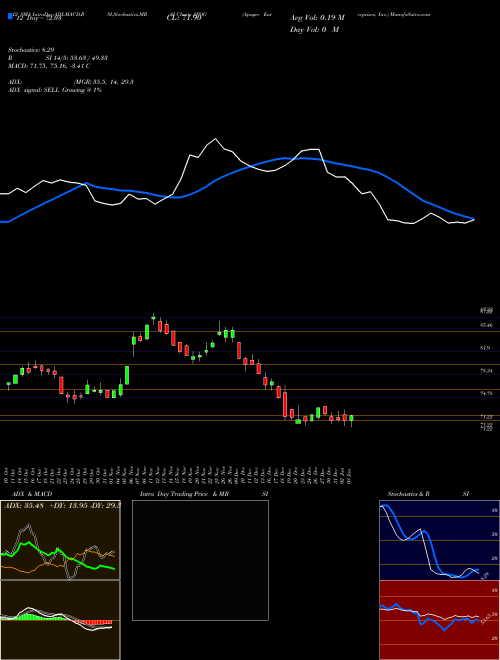Open the empty intraday trading price panel

(200, 560)
